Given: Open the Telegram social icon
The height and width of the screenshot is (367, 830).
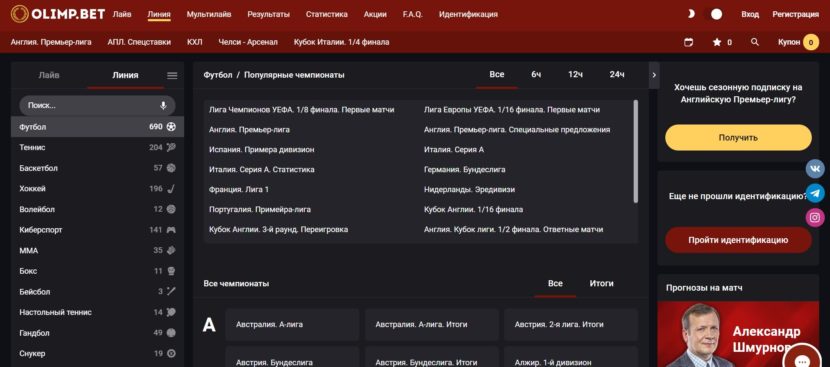Looking at the screenshot, I should coord(815,193).
